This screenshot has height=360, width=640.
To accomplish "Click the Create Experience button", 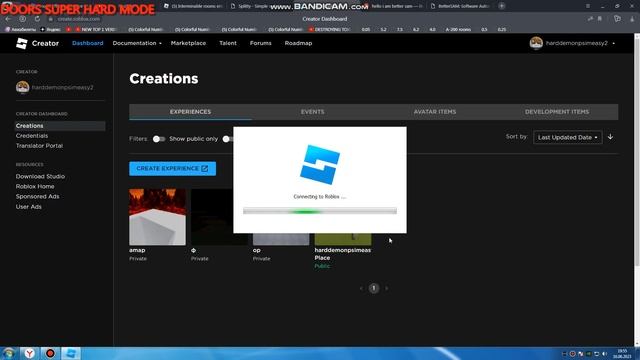I will pyautogui.click(x=172, y=169).
